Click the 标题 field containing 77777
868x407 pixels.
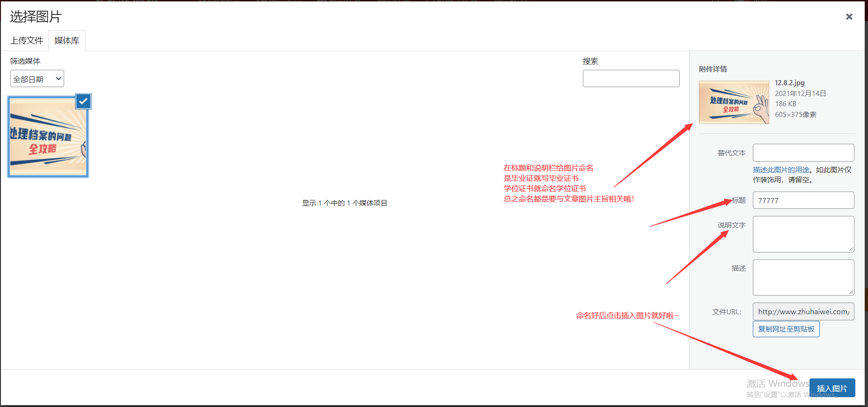pyautogui.click(x=803, y=200)
